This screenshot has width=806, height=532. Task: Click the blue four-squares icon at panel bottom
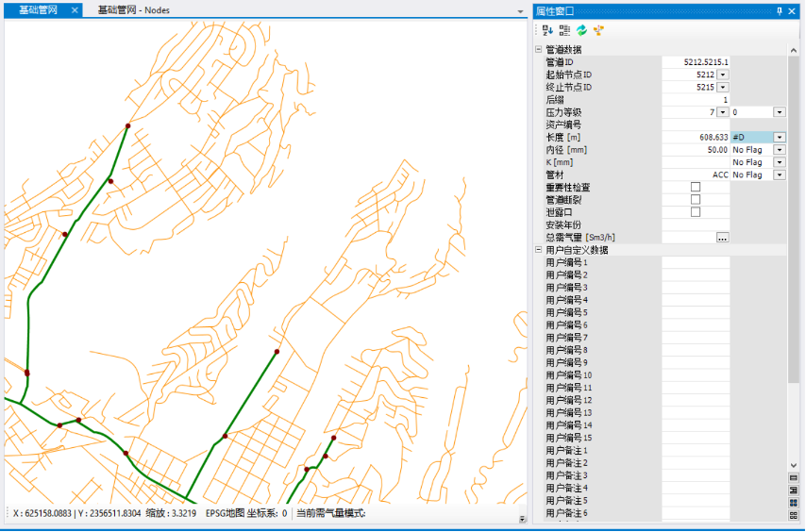tap(793, 503)
